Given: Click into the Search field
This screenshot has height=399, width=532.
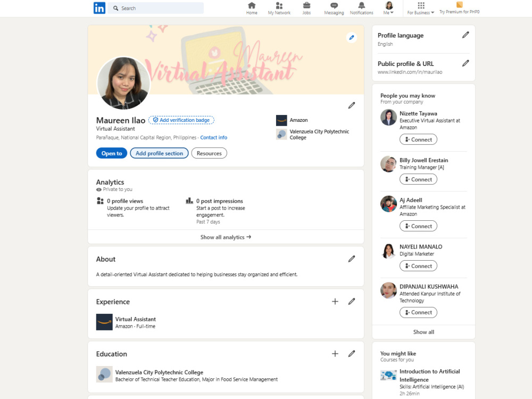Looking at the screenshot, I should pos(156,8).
